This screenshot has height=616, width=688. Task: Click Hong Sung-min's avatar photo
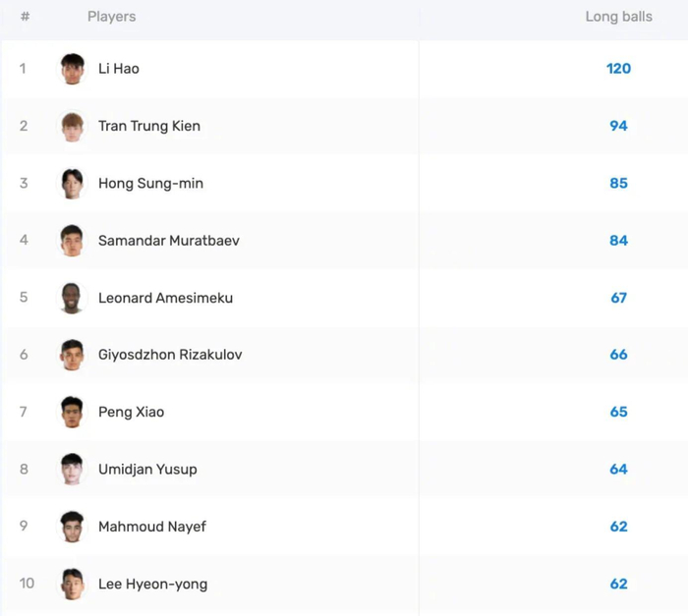coord(72,184)
